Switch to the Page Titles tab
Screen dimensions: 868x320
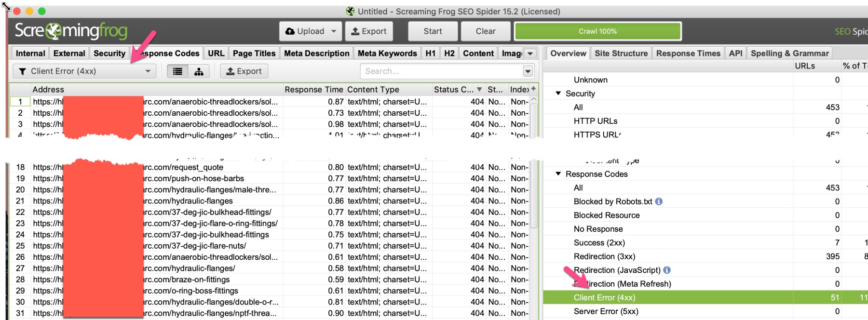point(254,53)
